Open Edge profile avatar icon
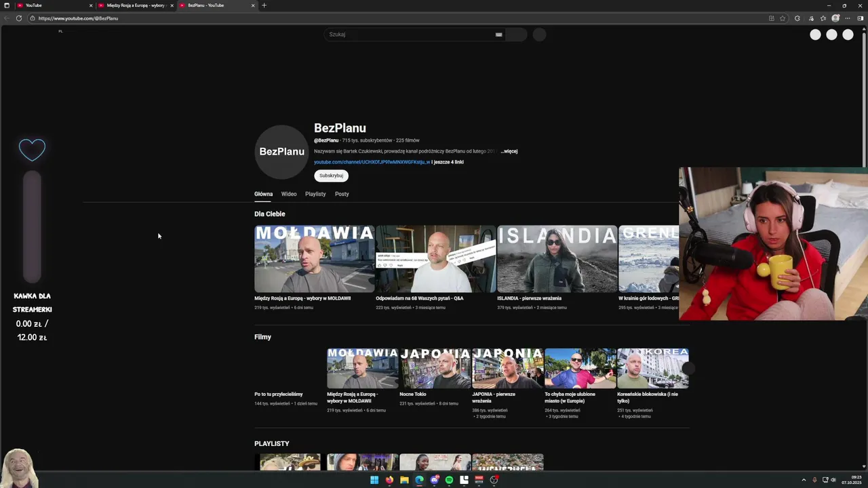868x488 pixels. [835, 18]
